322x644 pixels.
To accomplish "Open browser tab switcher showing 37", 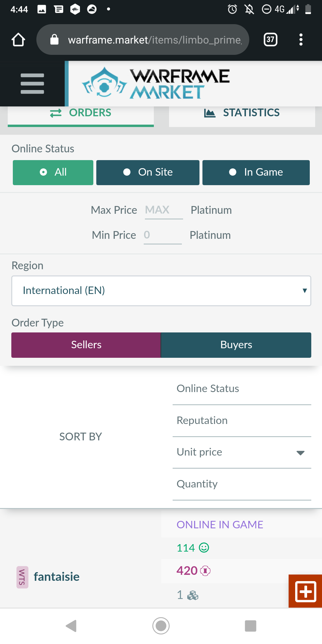I will [270, 39].
